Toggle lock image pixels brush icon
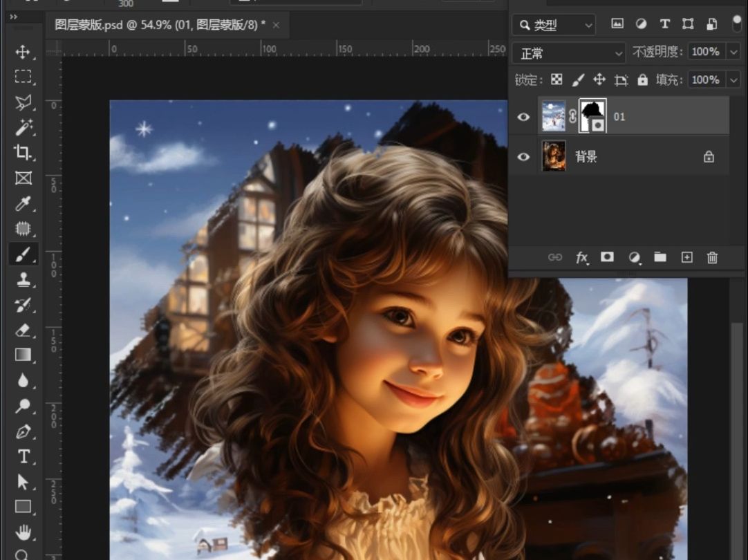The image size is (748, 560). (578, 80)
